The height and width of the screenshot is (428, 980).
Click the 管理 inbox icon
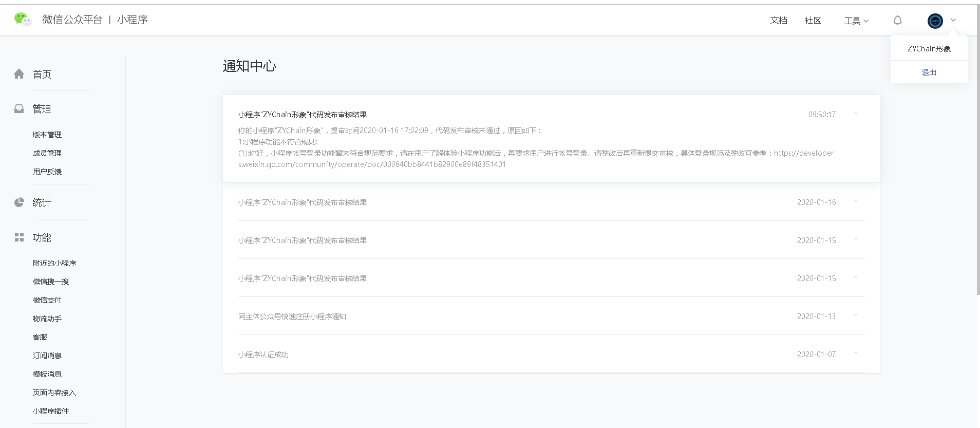(x=19, y=109)
